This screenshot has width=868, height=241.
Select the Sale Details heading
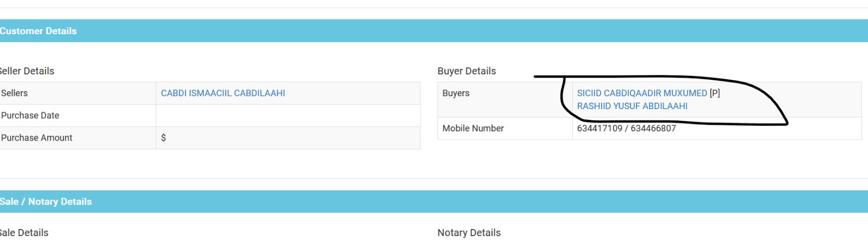point(24,233)
